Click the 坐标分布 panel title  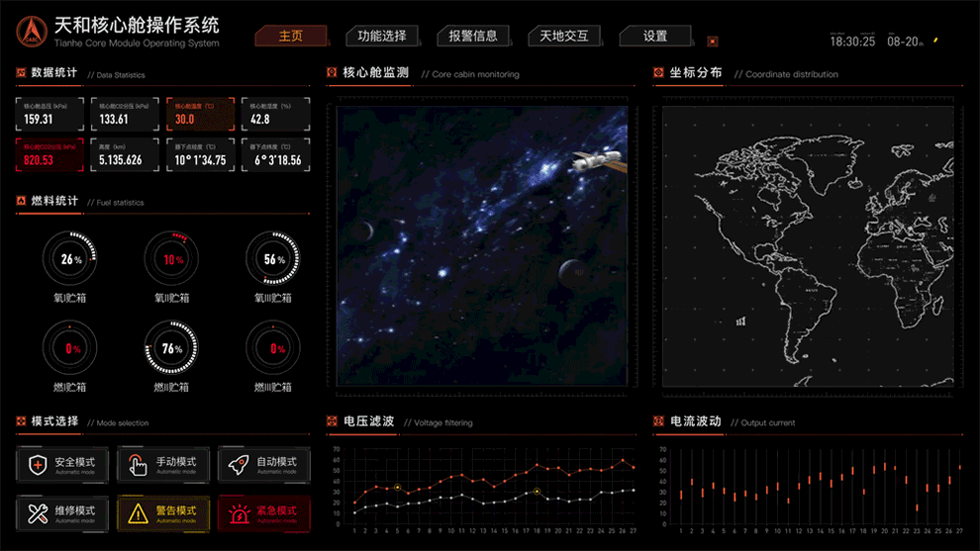[696, 72]
